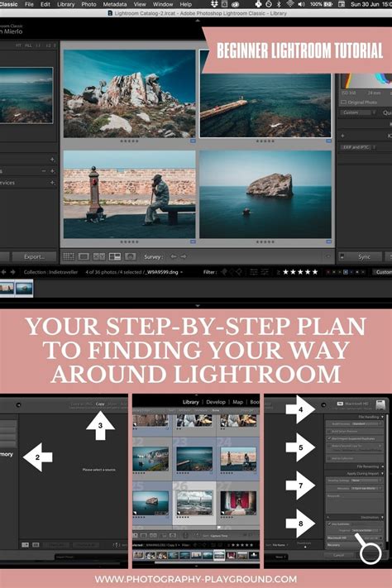Click Export button
Viewport: 392px width, 588px height.
pyautogui.click(x=34, y=257)
